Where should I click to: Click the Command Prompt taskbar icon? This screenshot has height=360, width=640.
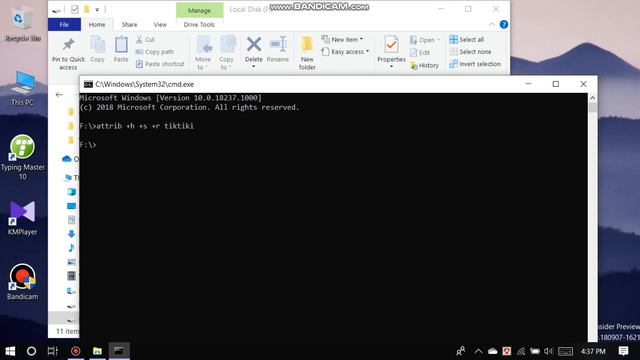(119, 351)
